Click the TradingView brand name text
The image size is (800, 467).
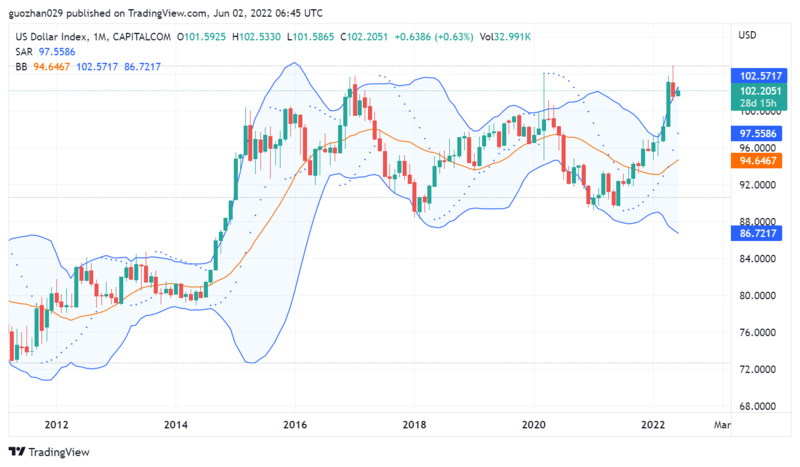click(59, 452)
